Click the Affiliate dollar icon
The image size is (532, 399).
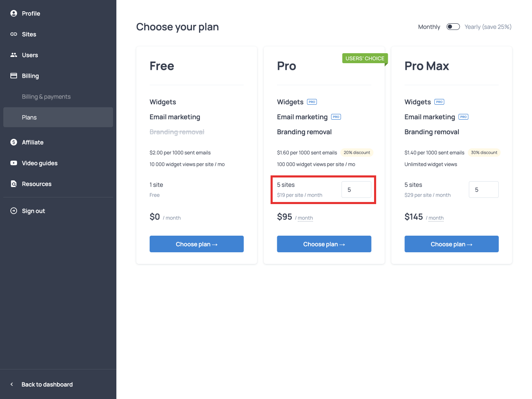14,142
